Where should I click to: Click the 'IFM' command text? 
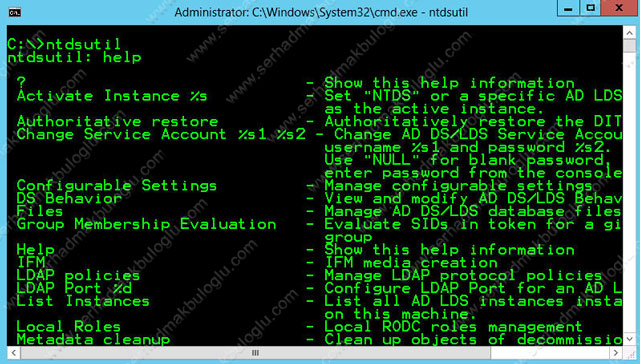point(31,262)
